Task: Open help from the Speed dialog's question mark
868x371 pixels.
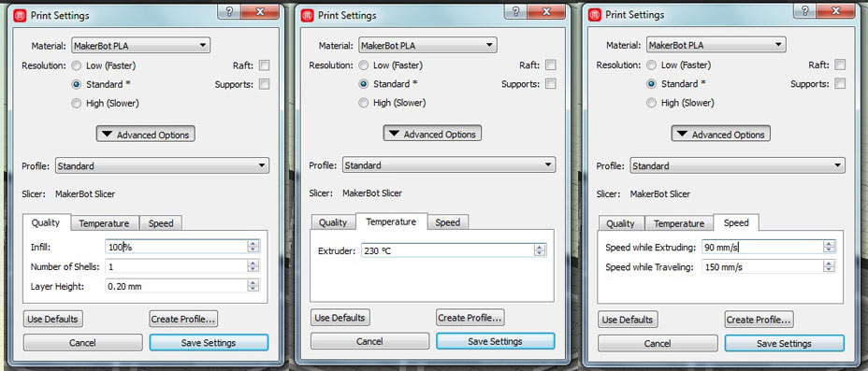Action: [x=804, y=11]
